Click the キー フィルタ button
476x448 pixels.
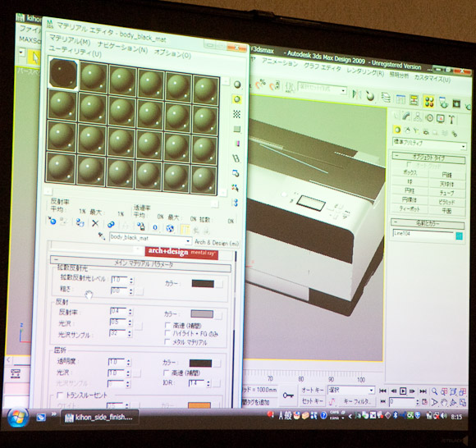[x=356, y=401]
